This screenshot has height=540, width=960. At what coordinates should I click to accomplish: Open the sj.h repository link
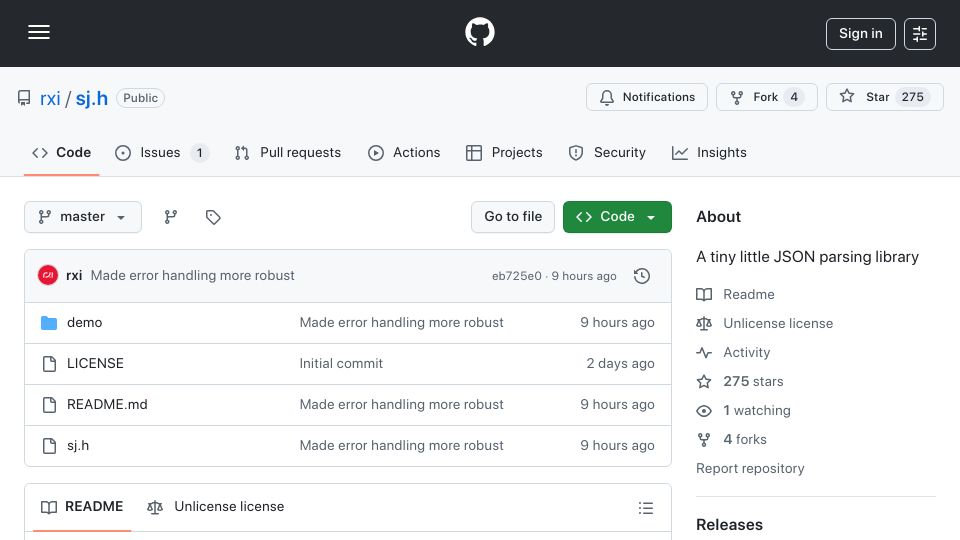(92, 98)
